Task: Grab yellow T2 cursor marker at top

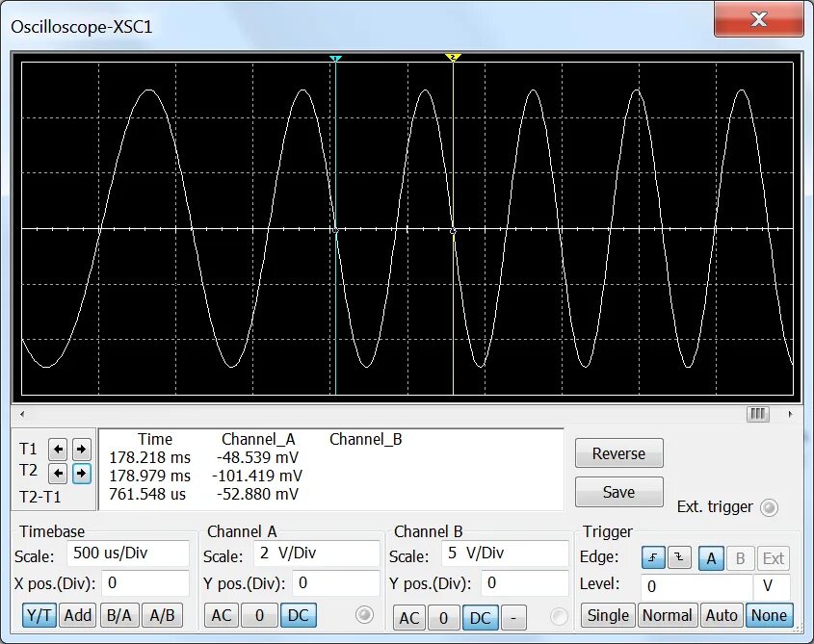Action: [x=453, y=57]
